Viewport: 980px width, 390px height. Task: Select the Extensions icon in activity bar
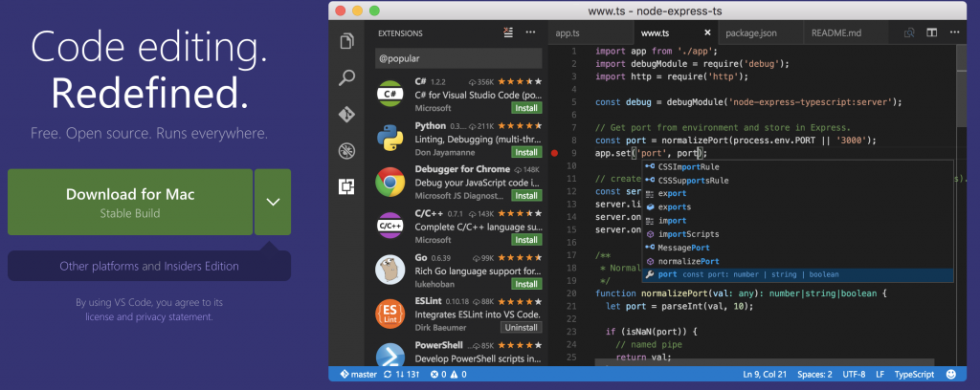(x=346, y=186)
